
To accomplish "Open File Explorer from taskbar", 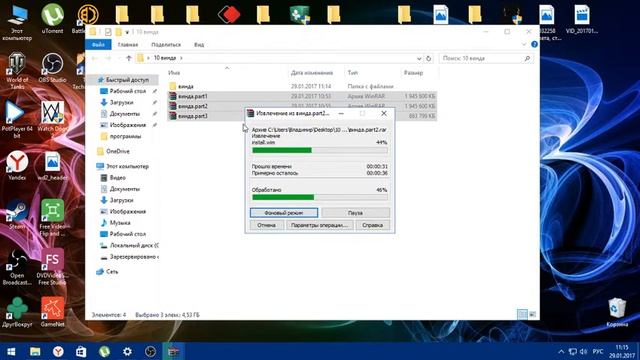I will 35,351.
